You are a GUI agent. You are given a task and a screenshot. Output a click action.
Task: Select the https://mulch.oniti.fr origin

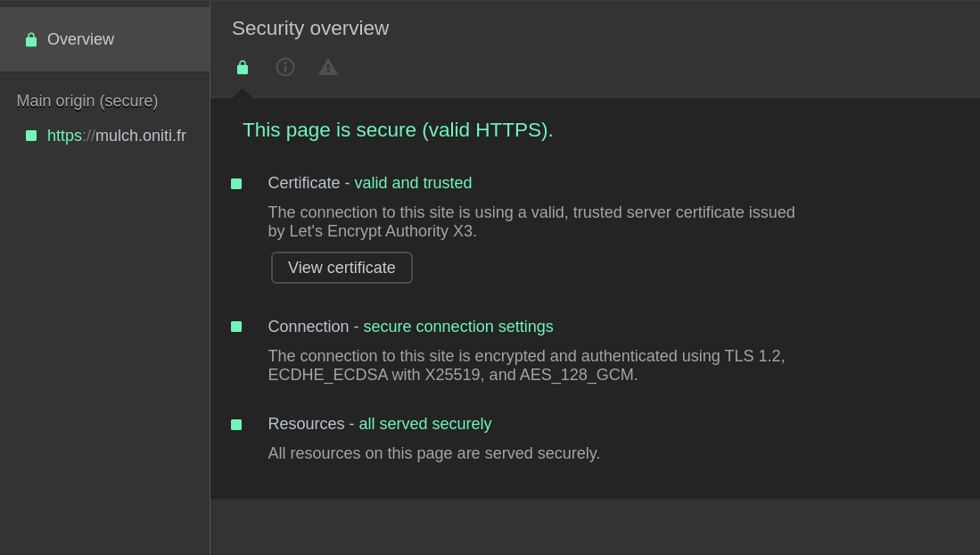tap(117, 136)
